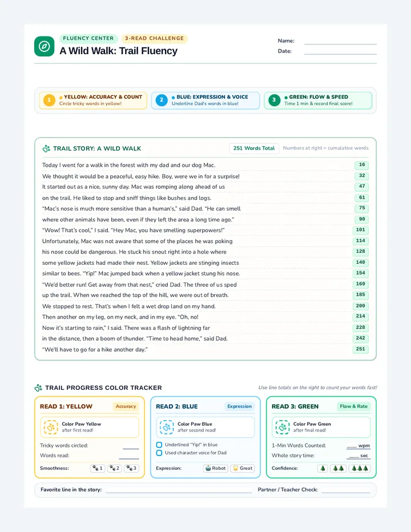Check Used character voice for Dad box
Viewport: 411px width, 532px height.
point(159,453)
